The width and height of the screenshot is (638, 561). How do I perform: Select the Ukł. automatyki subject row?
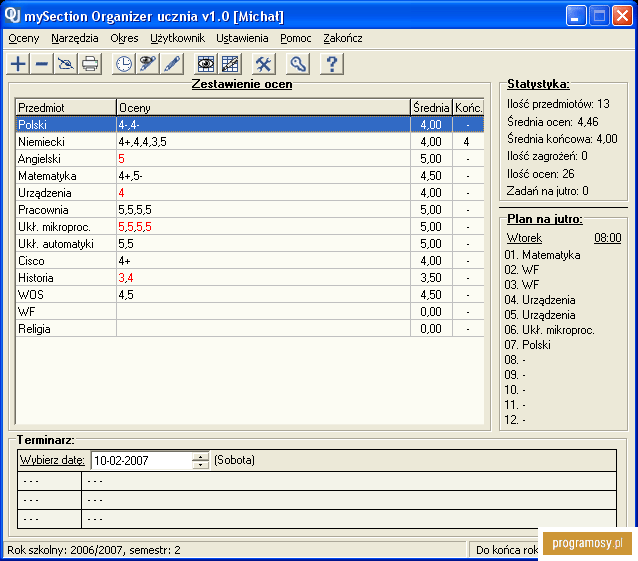point(250,244)
